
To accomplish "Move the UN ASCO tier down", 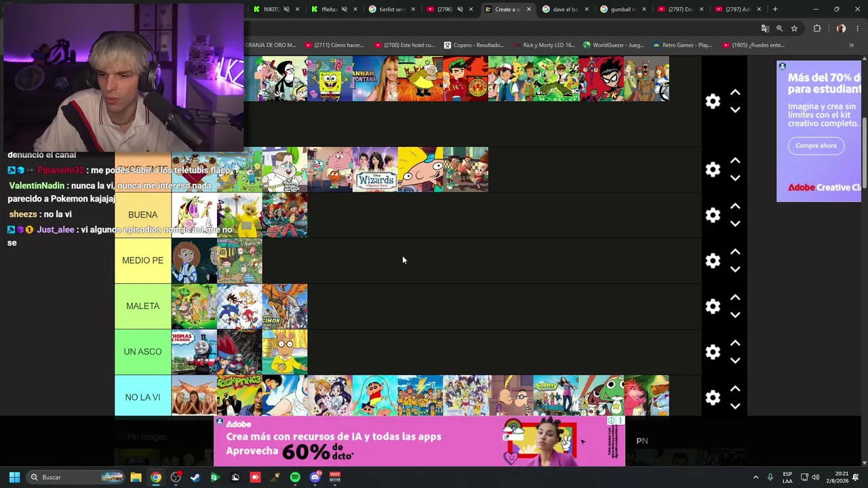I will pyautogui.click(x=735, y=361).
